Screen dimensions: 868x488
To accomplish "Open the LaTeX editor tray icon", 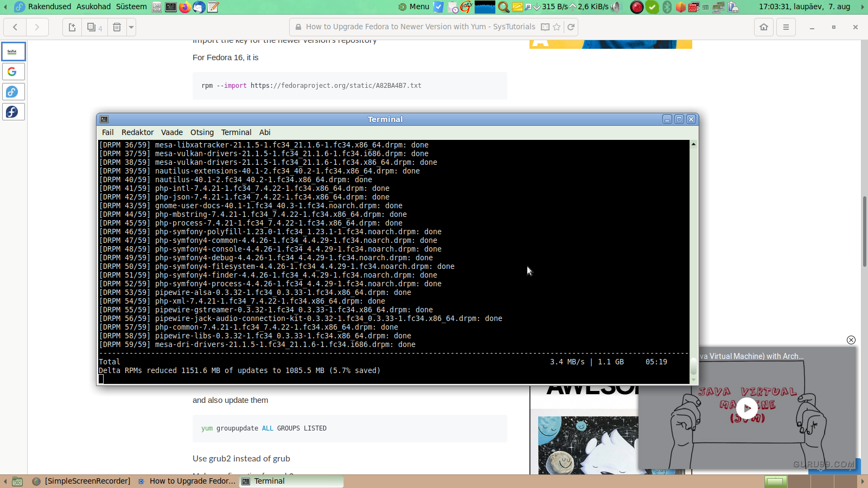I will [466, 7].
